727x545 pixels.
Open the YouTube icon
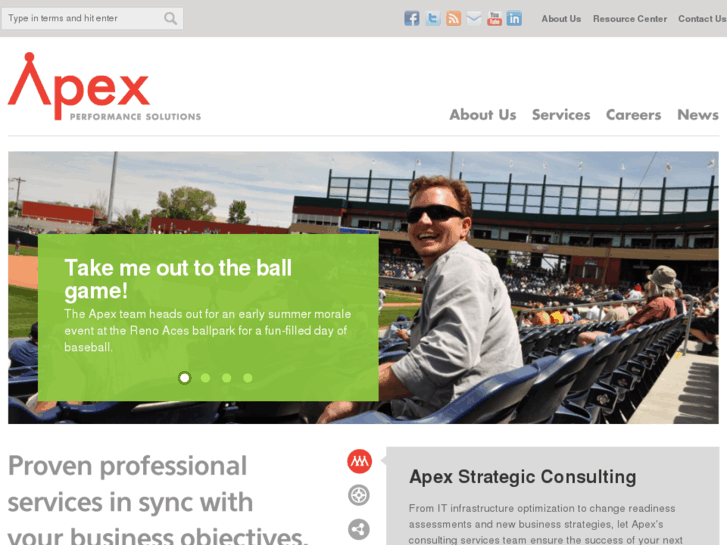point(494,19)
